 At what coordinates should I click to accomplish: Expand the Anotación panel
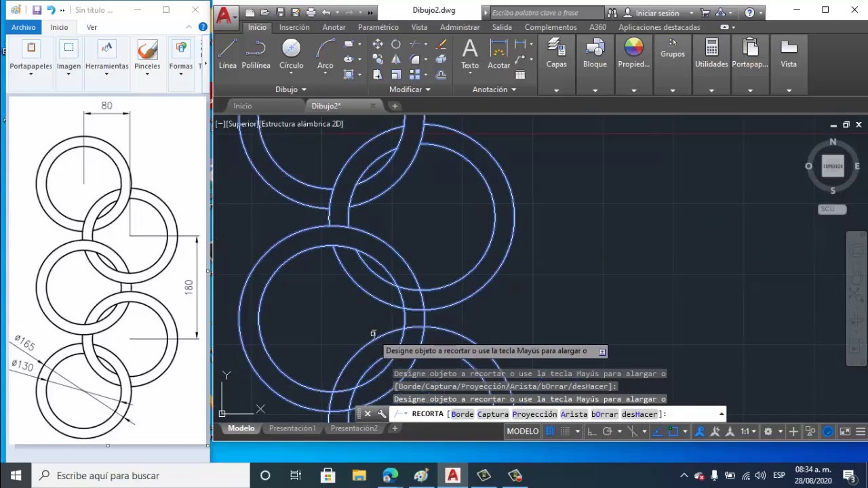click(494, 89)
